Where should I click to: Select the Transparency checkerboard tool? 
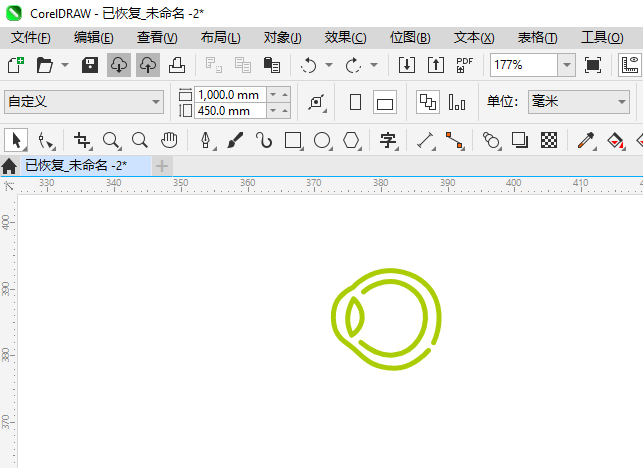(549, 140)
